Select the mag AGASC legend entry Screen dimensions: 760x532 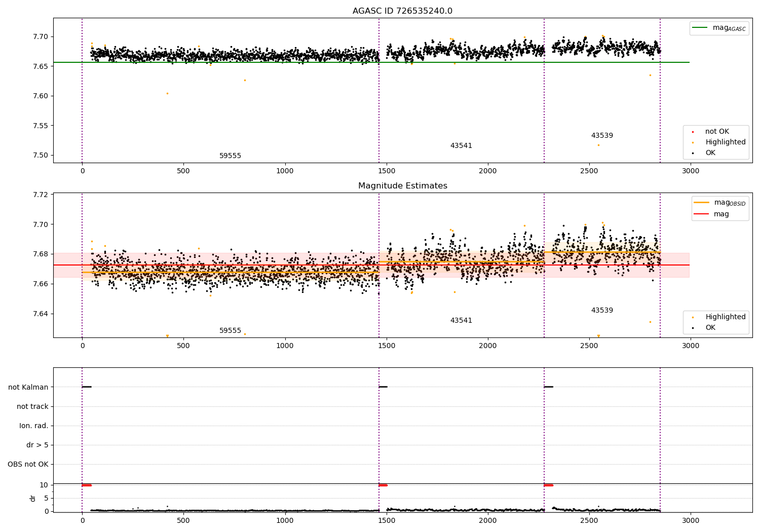(x=718, y=28)
